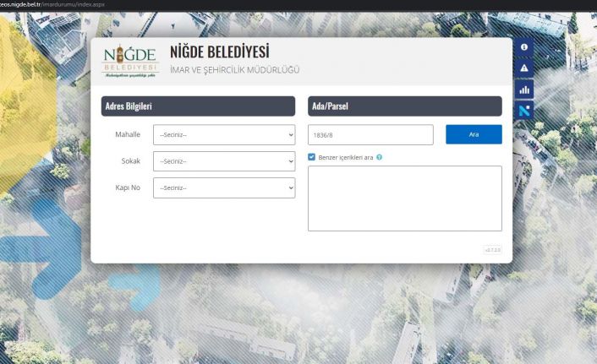Click the İmar ve Şehircilik Müdürlüğü subtitle
597x364 pixels.
(234, 69)
